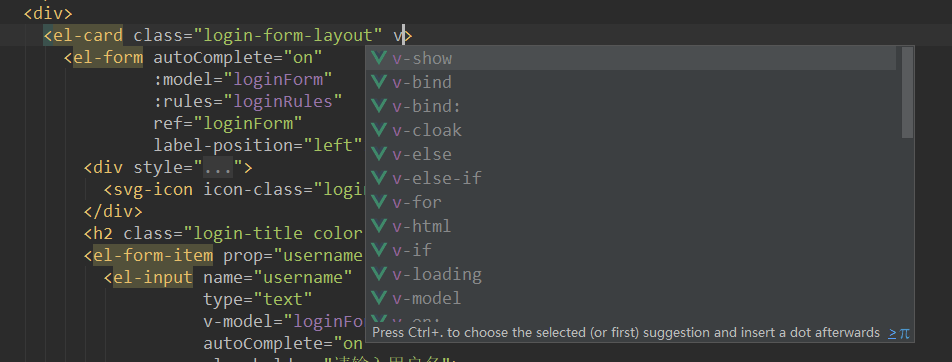Choose v-if from the autocomplete list

tap(633, 250)
